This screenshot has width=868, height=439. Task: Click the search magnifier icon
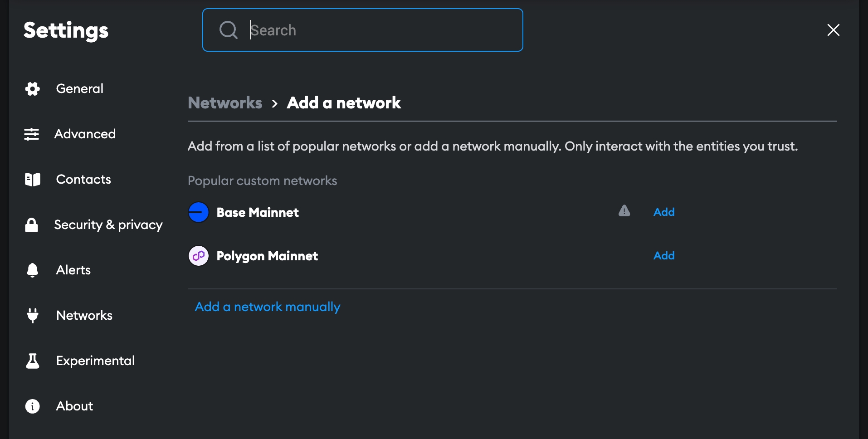228,30
